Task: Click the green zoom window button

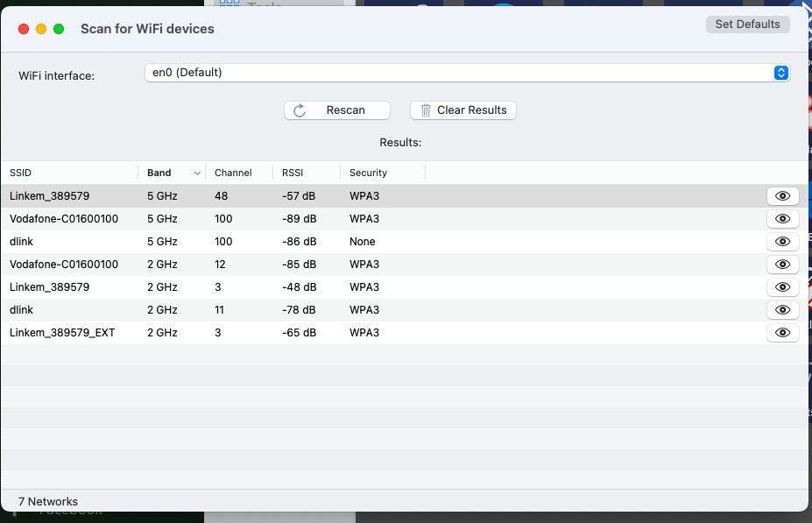Action: pos(59,29)
